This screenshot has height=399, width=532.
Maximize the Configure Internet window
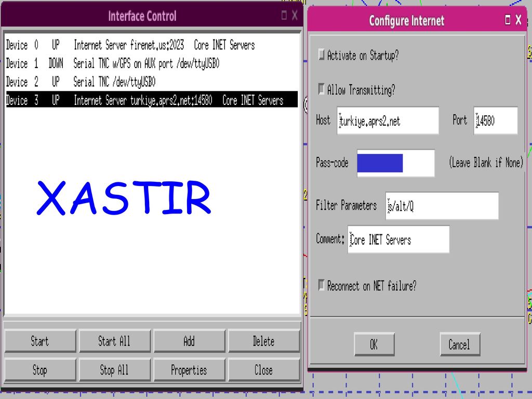click(508, 20)
